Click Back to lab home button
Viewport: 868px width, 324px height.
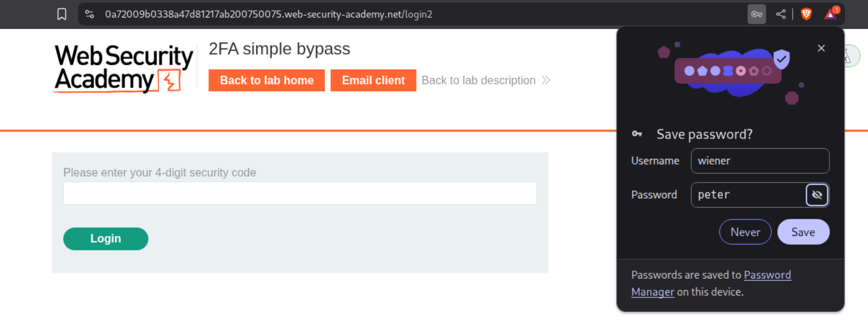pos(267,81)
